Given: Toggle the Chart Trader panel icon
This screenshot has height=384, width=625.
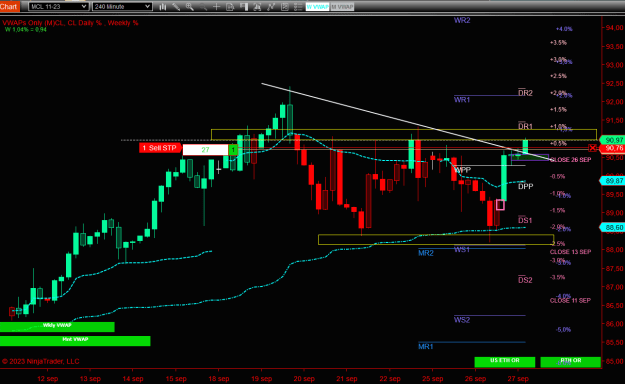Looking at the screenshot, I should tap(244, 7).
